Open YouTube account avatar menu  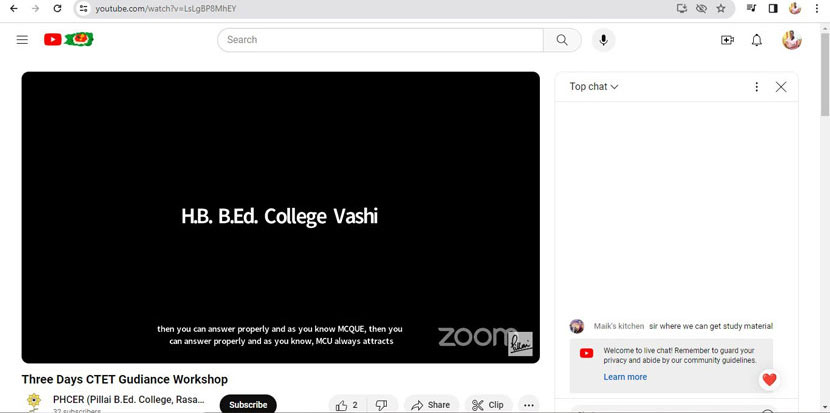click(792, 40)
